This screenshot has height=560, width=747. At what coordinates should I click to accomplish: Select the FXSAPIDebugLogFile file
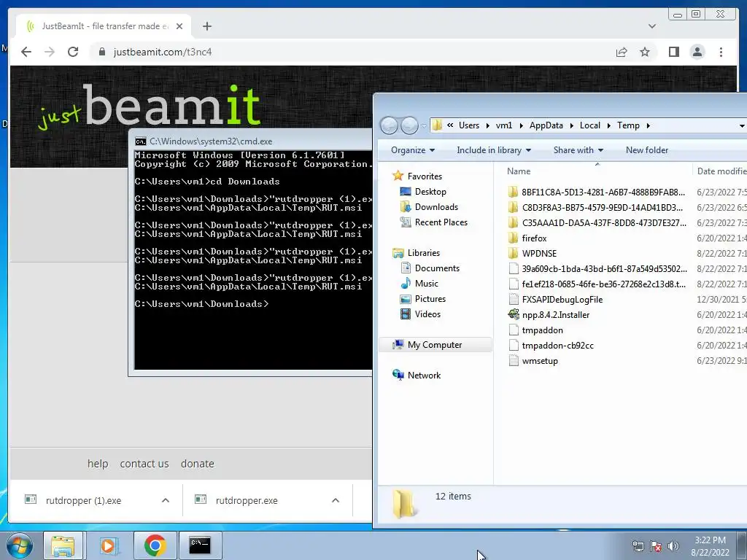tap(562, 300)
